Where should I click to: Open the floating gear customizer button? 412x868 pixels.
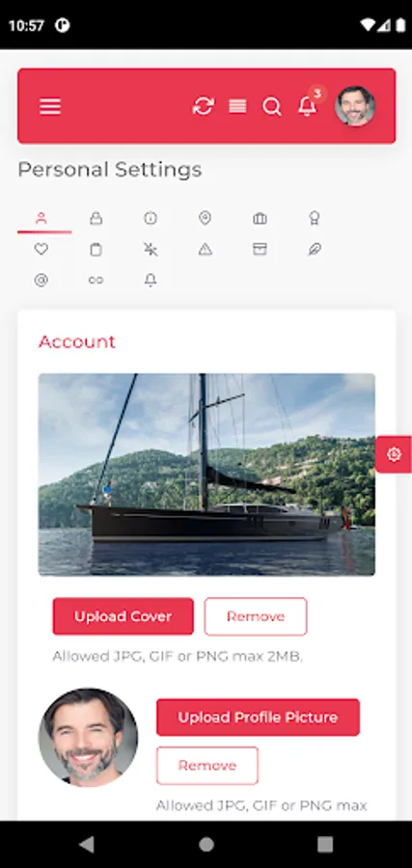click(x=394, y=454)
